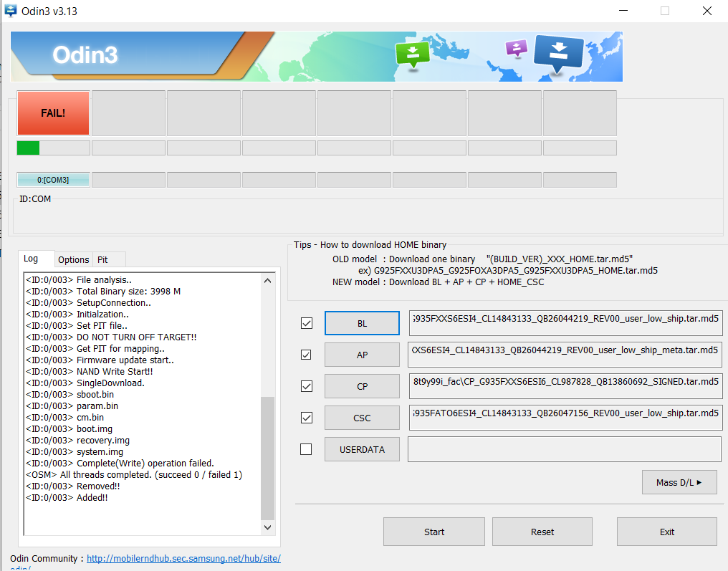Click log line 'system.img'

[75, 451]
